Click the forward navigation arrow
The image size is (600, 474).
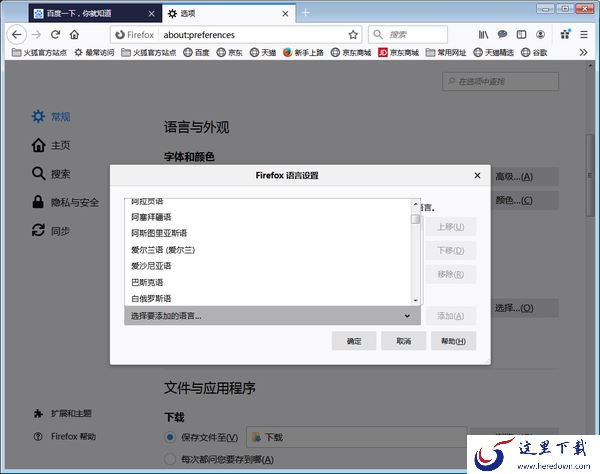pyautogui.click(x=36, y=35)
